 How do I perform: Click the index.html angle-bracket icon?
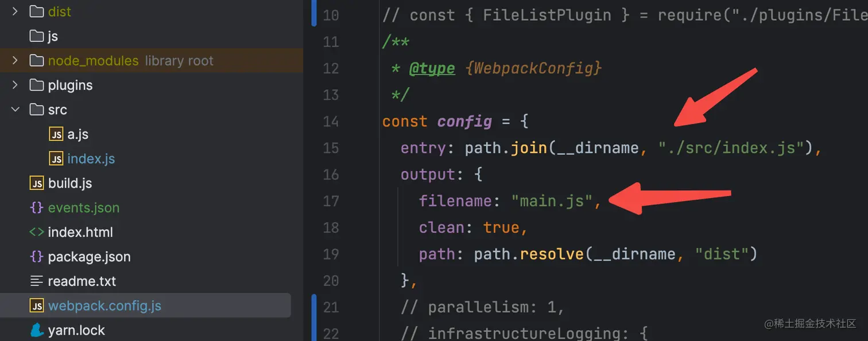tap(37, 232)
